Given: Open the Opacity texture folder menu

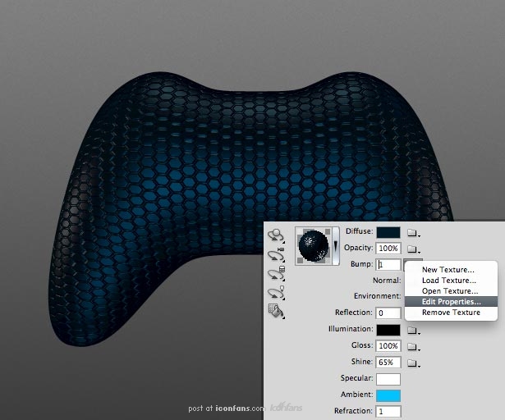Looking at the screenshot, I should click(x=414, y=249).
